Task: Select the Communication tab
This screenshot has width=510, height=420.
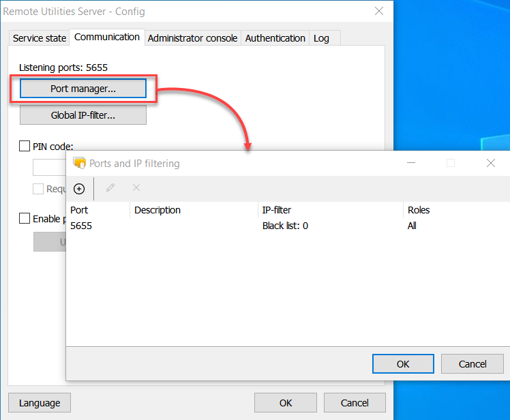Action: (106, 37)
